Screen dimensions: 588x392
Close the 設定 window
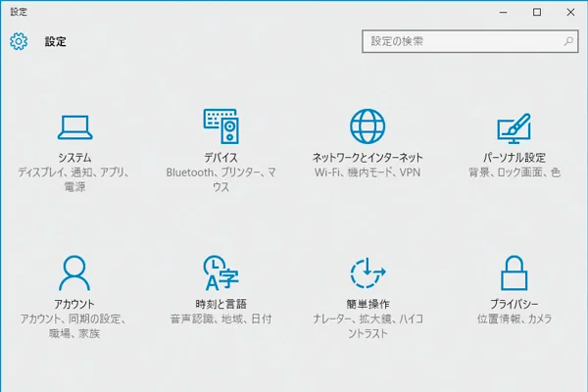[x=570, y=13]
